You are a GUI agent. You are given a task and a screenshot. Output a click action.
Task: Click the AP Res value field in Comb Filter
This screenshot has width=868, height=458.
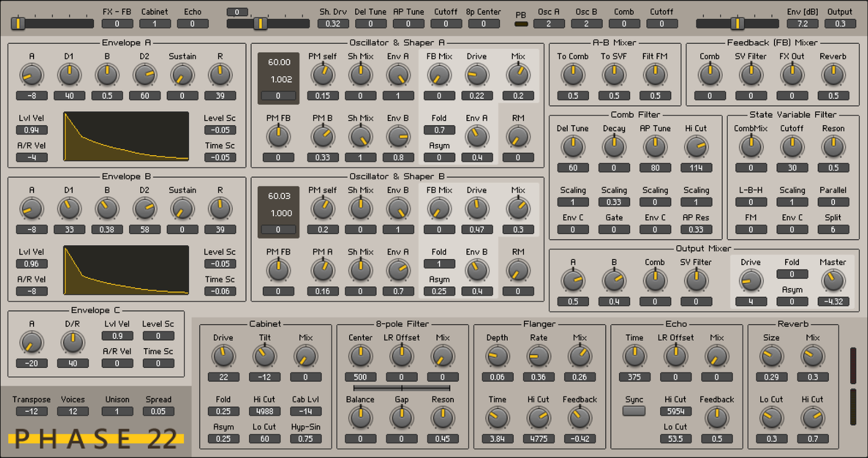point(696,230)
